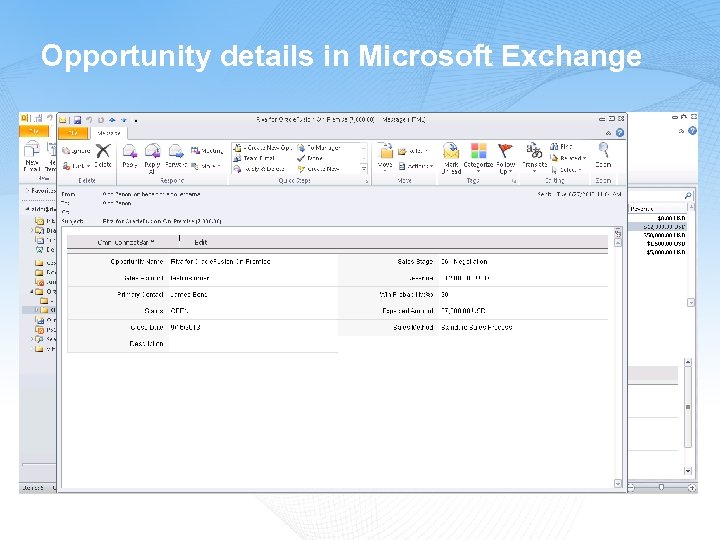Open the Select dropdown in the Editing group
720x540 pixels.
[567, 170]
